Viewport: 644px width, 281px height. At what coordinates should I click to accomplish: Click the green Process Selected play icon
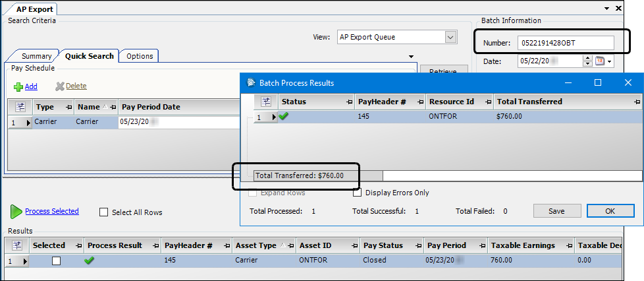[x=16, y=212]
